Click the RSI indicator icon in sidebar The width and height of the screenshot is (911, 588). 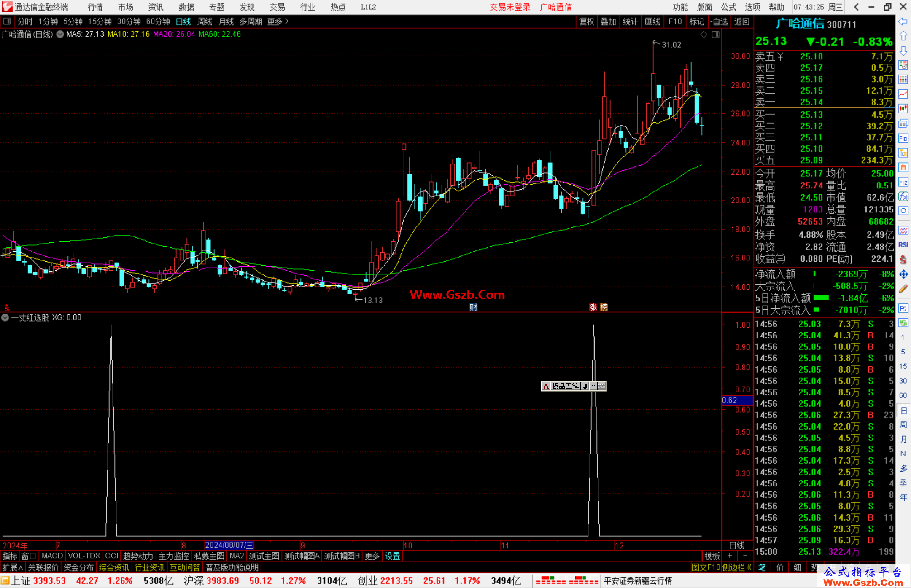(903, 245)
